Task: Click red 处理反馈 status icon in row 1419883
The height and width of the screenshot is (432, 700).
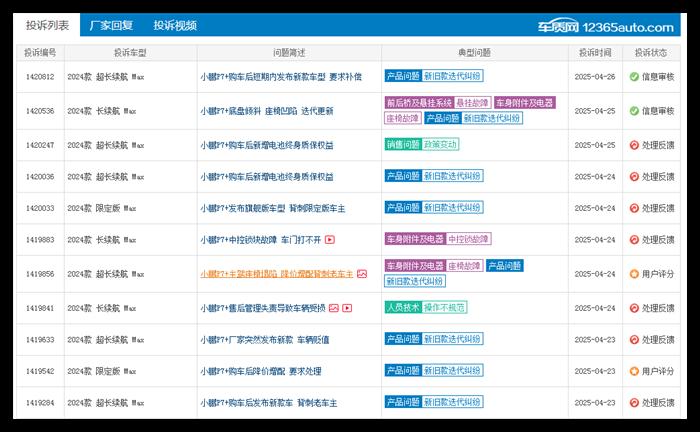Action: point(634,240)
